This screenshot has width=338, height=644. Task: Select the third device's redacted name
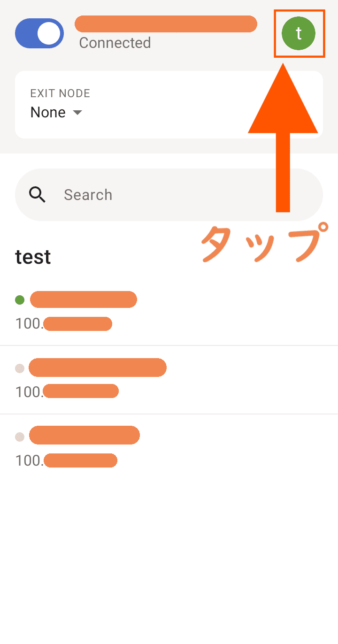[84, 436]
